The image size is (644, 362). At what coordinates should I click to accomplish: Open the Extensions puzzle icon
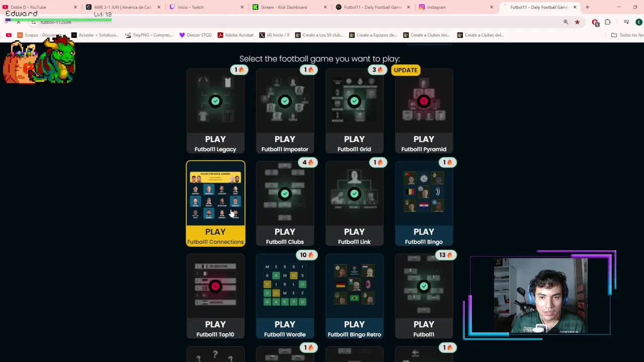tap(608, 22)
